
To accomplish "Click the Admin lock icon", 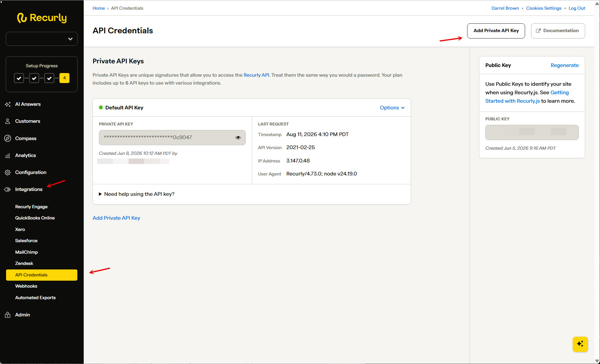I will tap(8, 315).
